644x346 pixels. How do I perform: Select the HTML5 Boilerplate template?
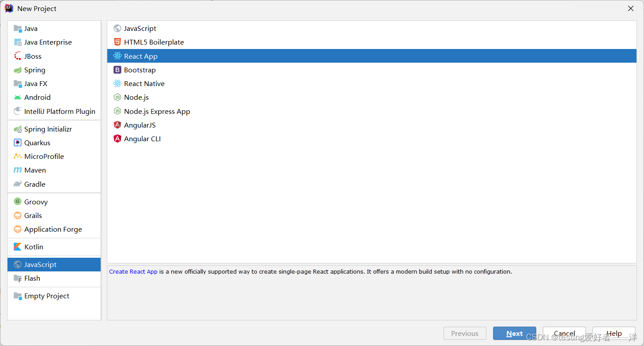(x=372, y=42)
